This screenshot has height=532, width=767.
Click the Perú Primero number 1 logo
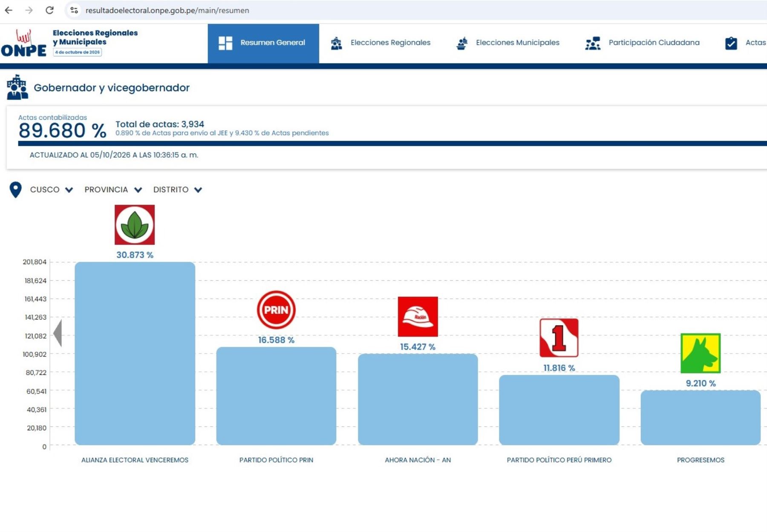(x=559, y=338)
